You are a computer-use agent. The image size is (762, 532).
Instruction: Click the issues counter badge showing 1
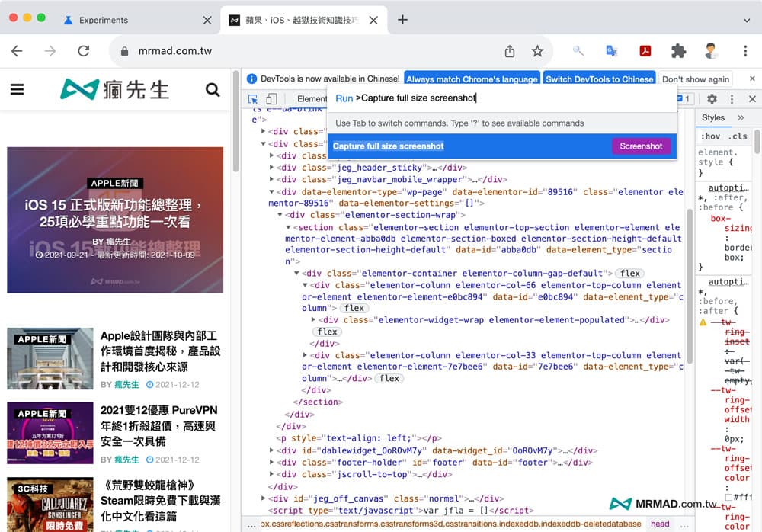click(x=684, y=99)
